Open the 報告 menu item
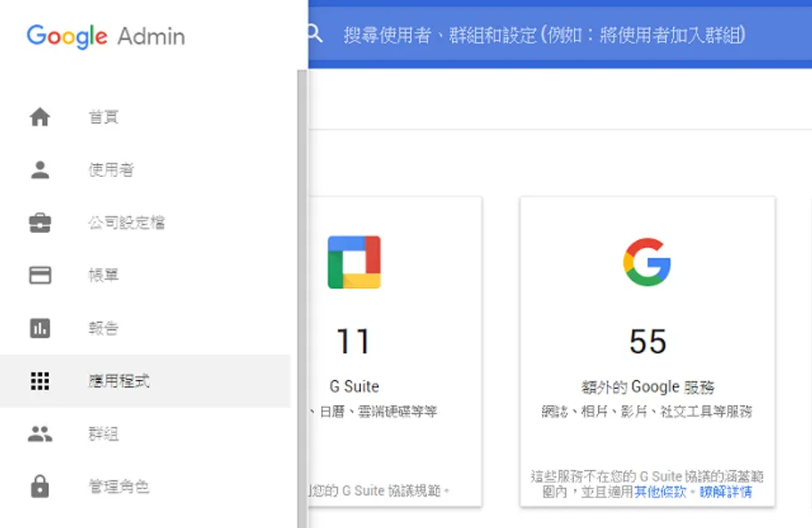The width and height of the screenshot is (812, 528). 145,328
